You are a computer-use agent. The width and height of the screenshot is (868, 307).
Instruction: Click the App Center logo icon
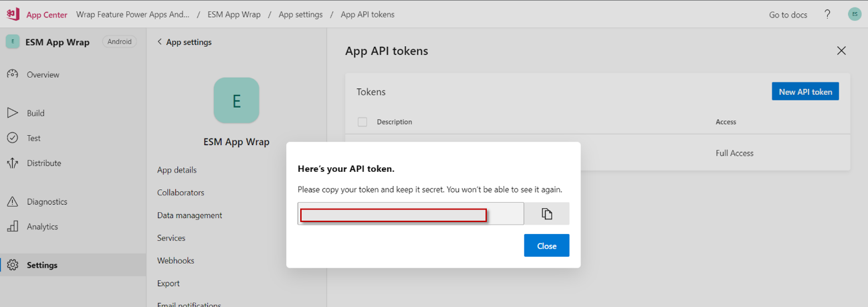[13, 14]
